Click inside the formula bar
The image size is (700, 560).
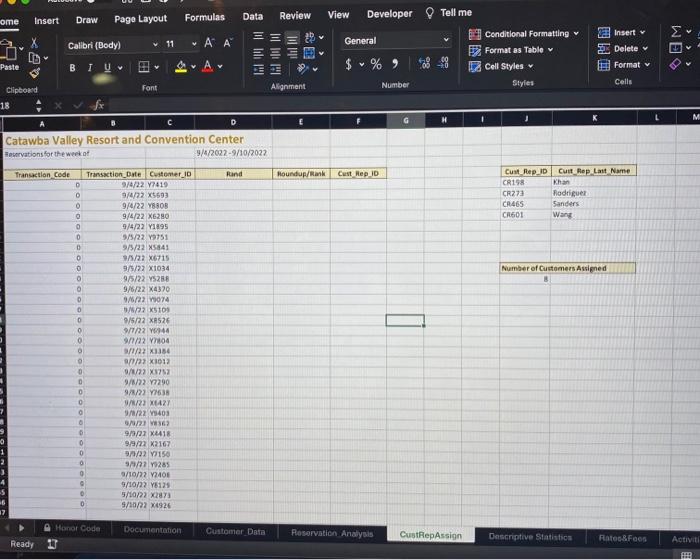(x=402, y=104)
